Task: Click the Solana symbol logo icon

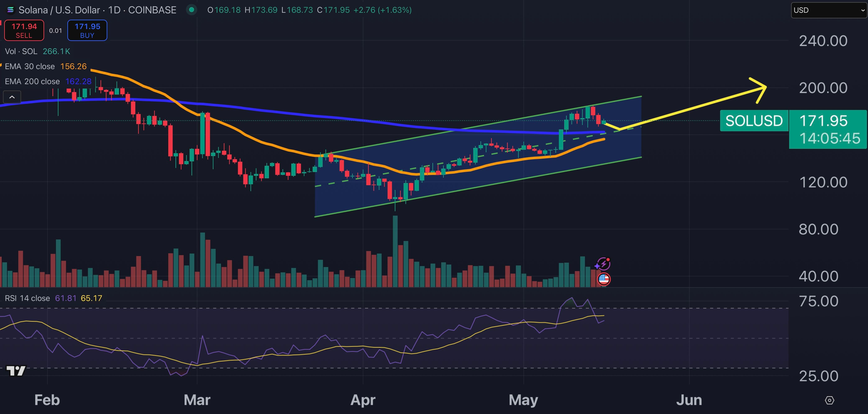Action: tap(10, 10)
